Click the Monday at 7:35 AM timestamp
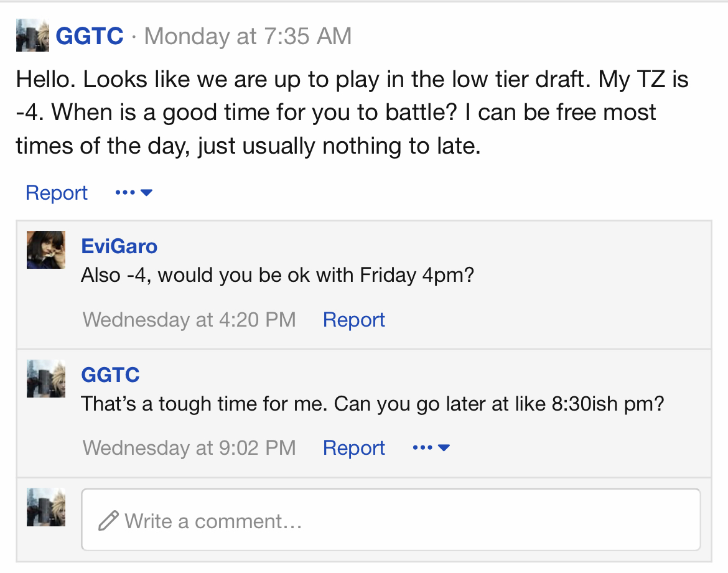This screenshot has height=573, width=728. (248, 36)
